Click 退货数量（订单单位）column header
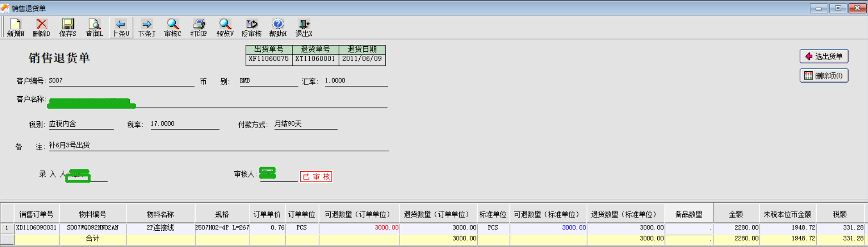Image resolution: width=868 pixels, height=247 pixels. click(438, 214)
